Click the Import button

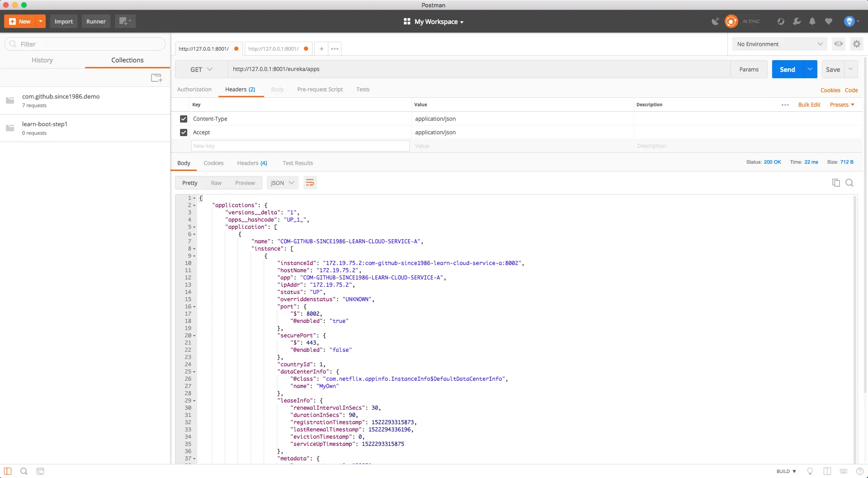pyautogui.click(x=64, y=21)
